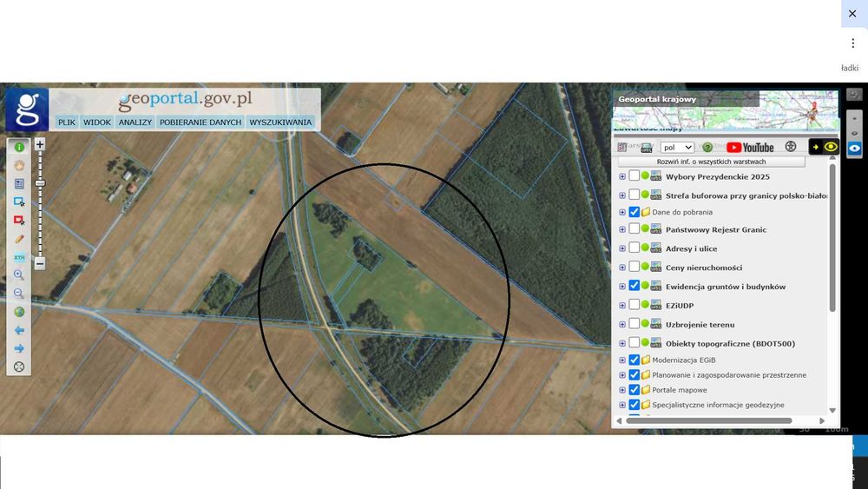Open the table/legend tool in left toolbar

pyautogui.click(x=19, y=184)
